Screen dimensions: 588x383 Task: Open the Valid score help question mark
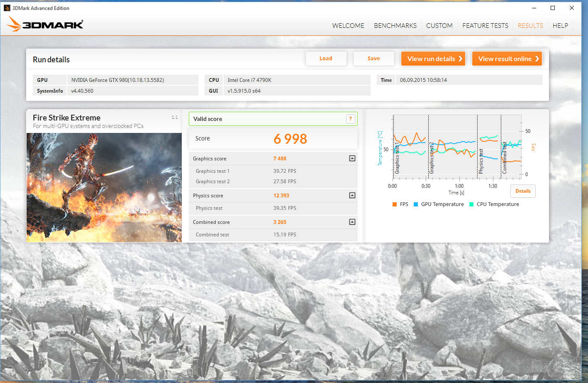(351, 119)
